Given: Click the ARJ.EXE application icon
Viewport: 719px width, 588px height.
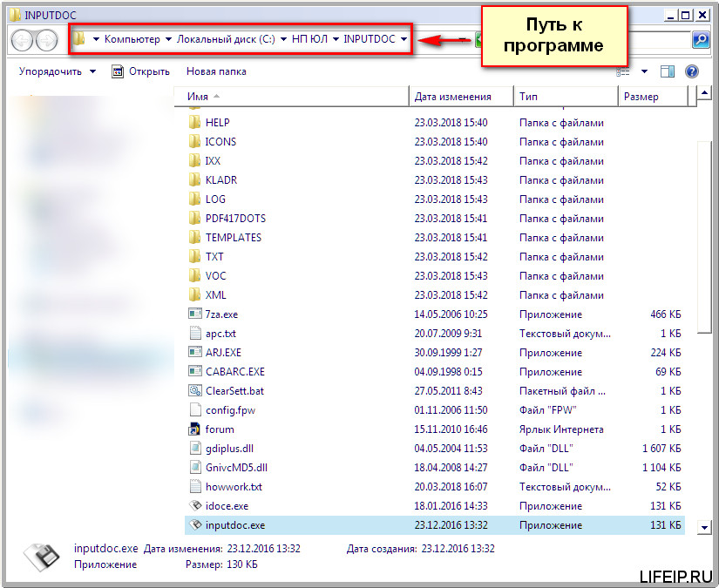Looking at the screenshot, I should 195,353.
